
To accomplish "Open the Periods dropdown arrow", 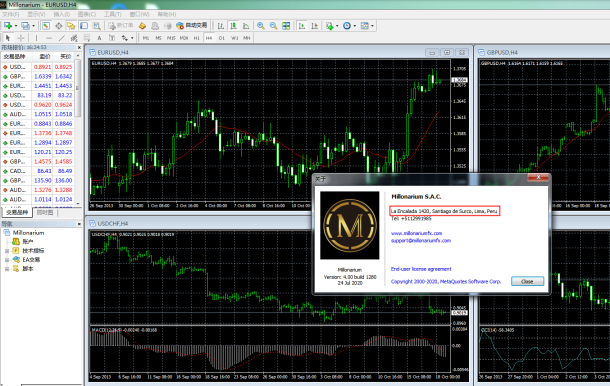I will pyautogui.click(x=354, y=26).
